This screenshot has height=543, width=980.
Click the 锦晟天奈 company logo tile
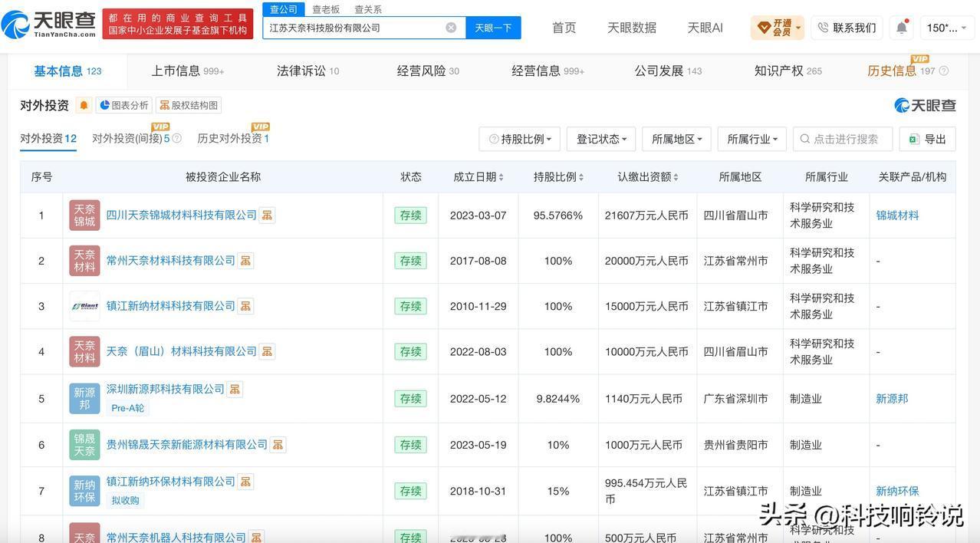[84, 445]
